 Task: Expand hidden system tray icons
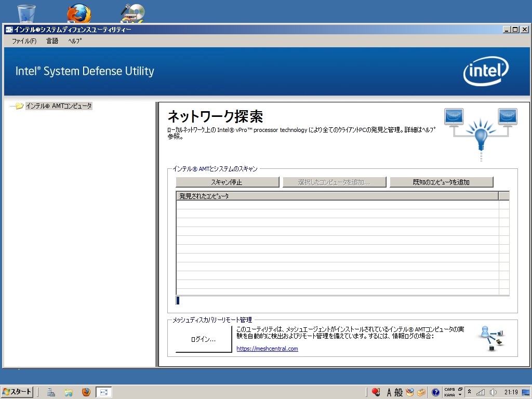(x=470, y=392)
